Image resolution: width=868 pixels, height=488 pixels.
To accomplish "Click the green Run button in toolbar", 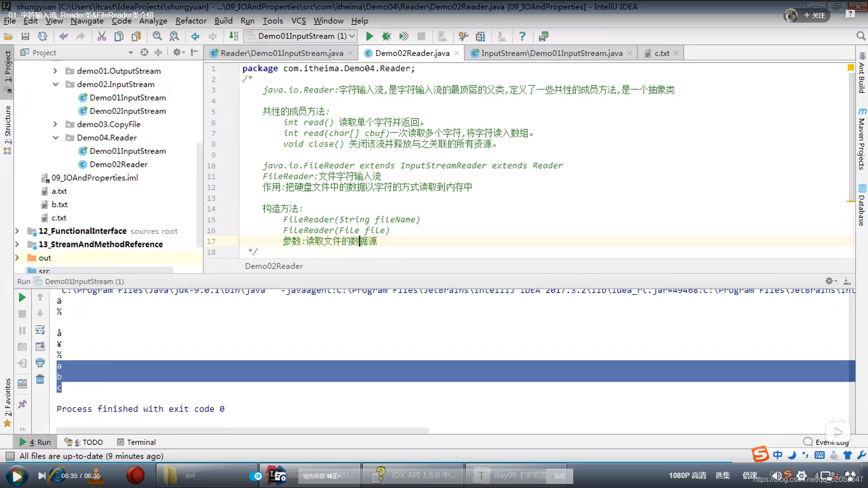I will click(x=369, y=36).
